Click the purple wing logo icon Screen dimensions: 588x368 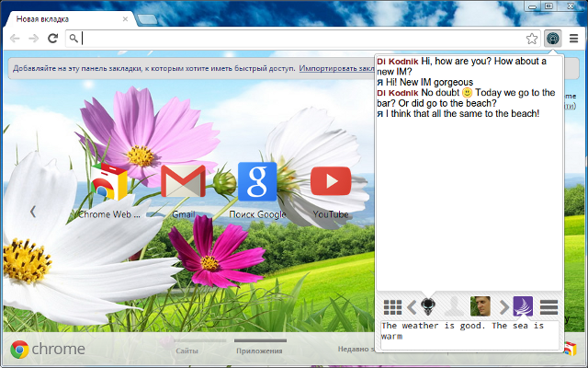click(523, 307)
